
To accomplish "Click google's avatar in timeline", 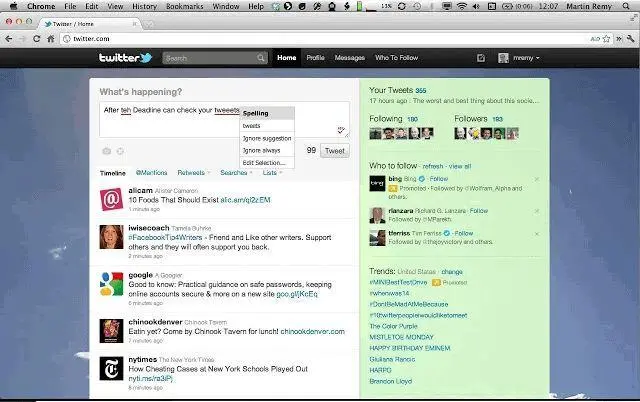I will click(111, 284).
